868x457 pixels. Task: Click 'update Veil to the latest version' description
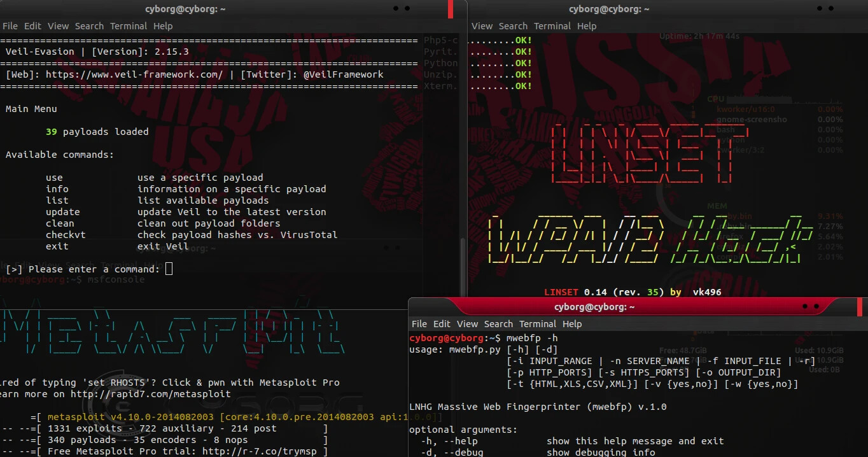click(x=232, y=212)
